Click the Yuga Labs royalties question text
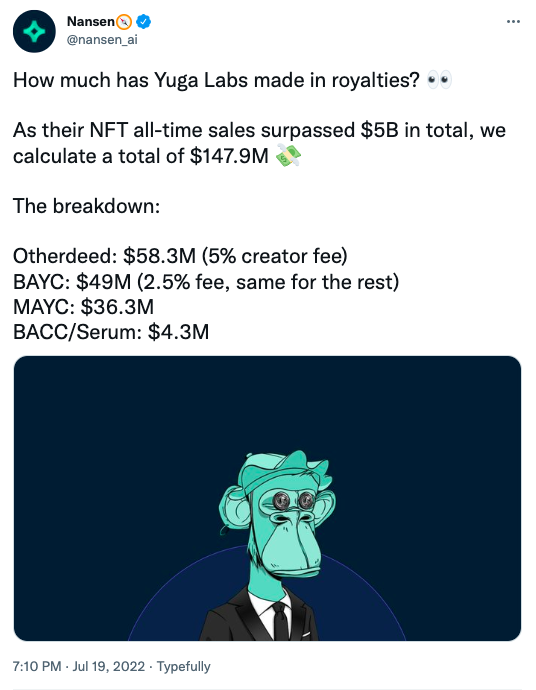 click(217, 81)
